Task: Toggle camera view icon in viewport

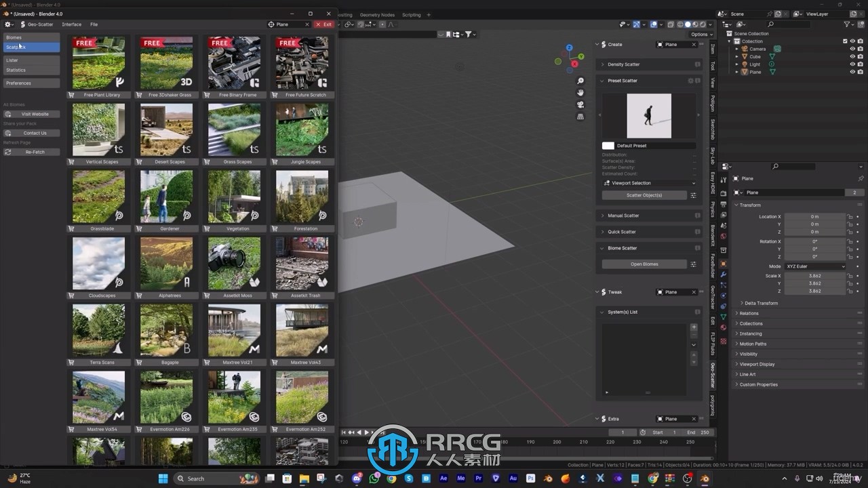Action: coord(580,104)
